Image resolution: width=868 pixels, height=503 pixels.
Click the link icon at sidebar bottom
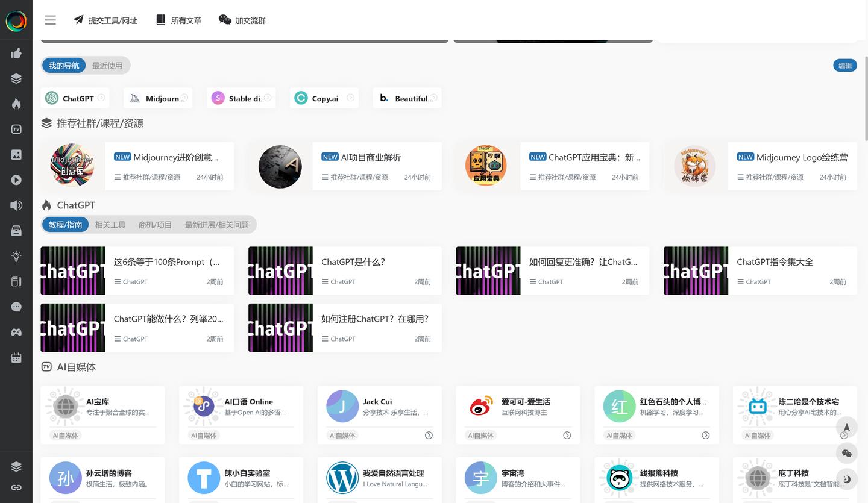point(16,487)
